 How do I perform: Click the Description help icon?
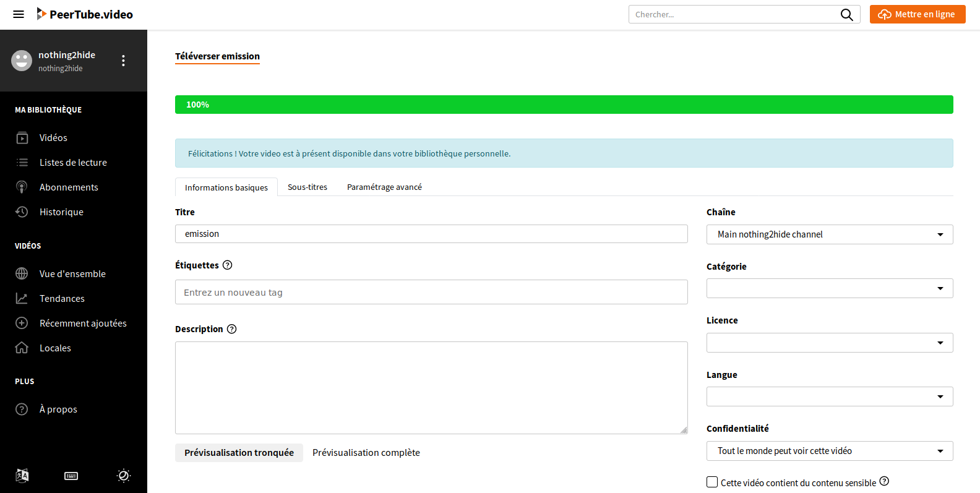(x=231, y=329)
